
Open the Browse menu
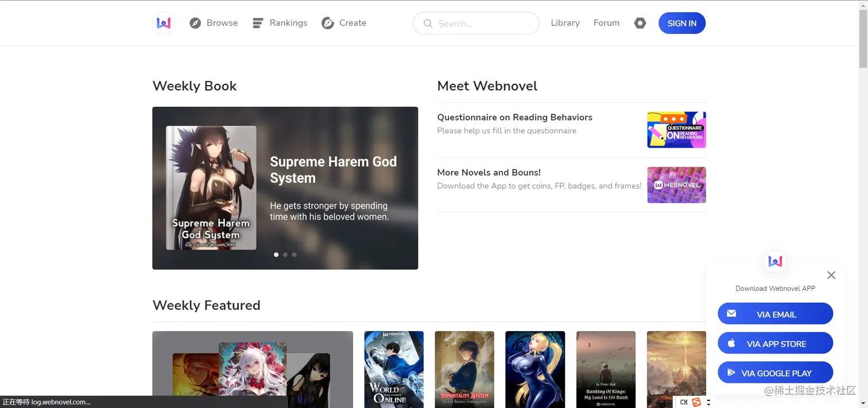(x=214, y=23)
